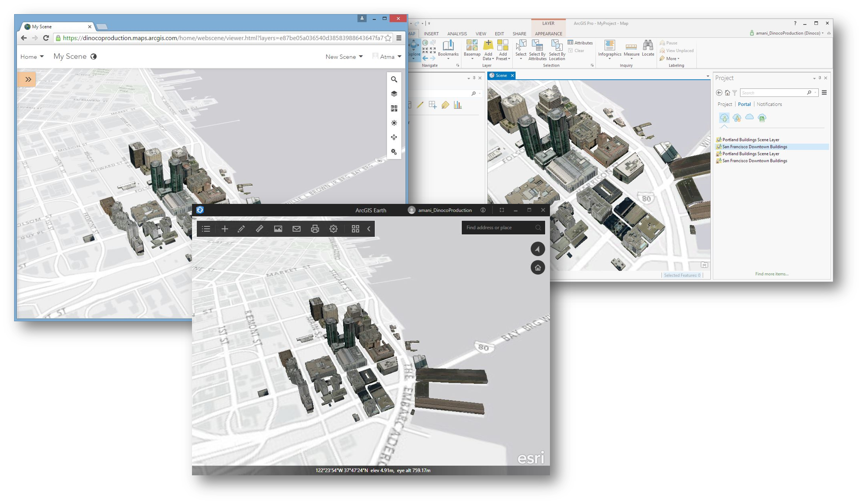Reload the web scene browser page
Viewport: 862px width, 504px height.
(x=46, y=38)
